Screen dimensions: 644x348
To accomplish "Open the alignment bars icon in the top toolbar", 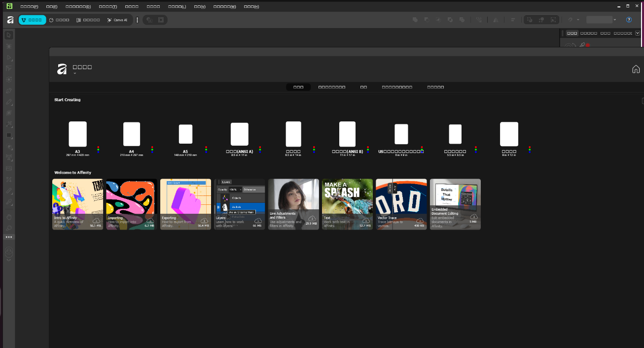I will 513,20.
